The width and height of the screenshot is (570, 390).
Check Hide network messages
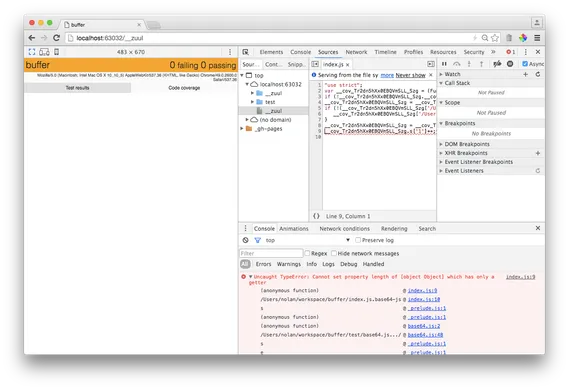334,253
